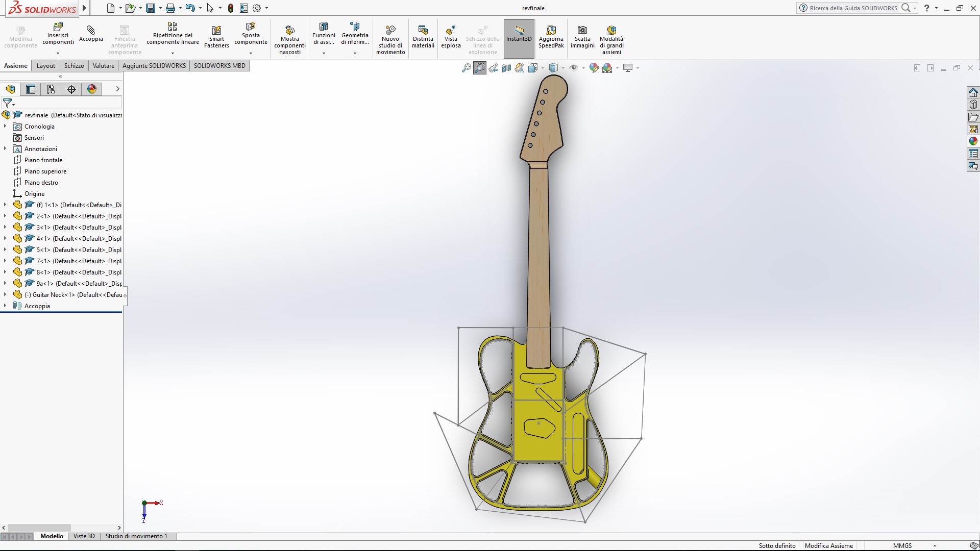Screen dimensions: 980x551
Task: Open Inserisci componenti dropdown arrow
Action: [58, 53]
